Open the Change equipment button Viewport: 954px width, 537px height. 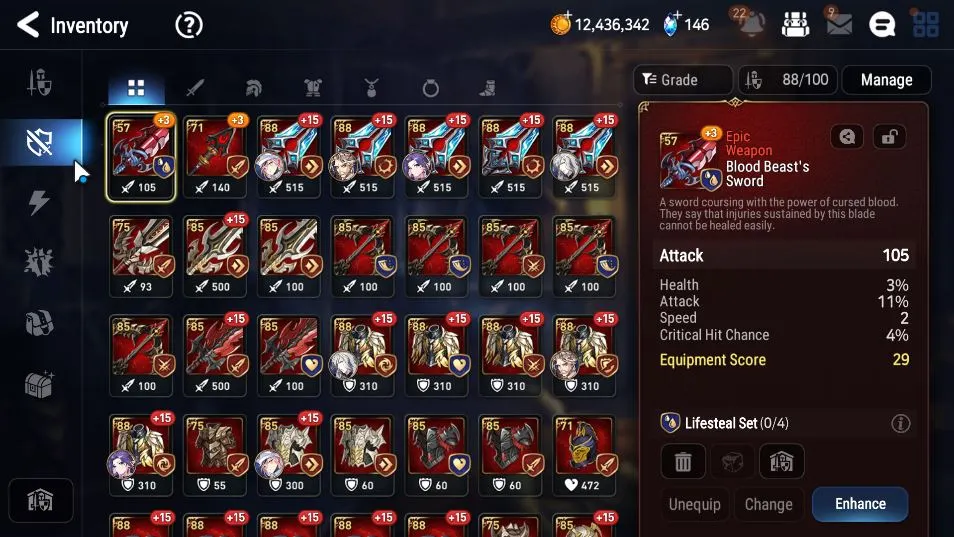(x=768, y=504)
